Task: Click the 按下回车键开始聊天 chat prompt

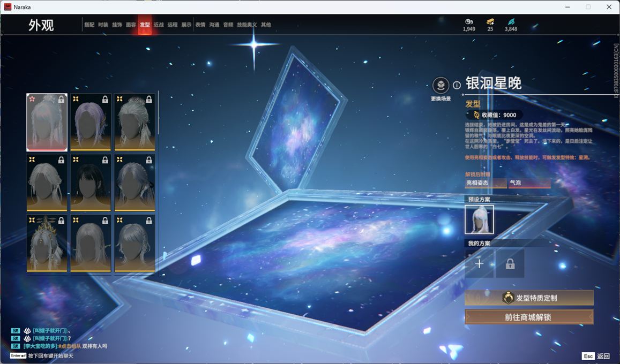Action: [x=50, y=356]
